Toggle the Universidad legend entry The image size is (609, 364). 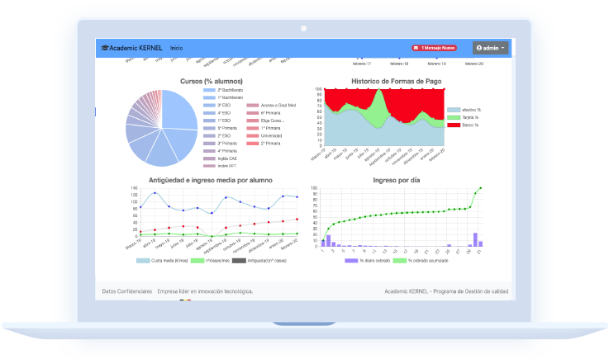coord(264,136)
